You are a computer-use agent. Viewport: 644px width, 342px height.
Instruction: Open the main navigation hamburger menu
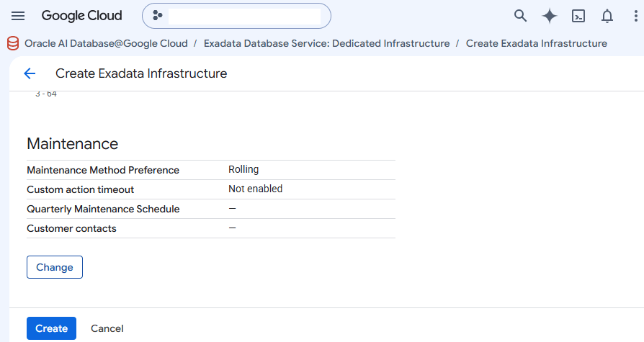coord(18,16)
